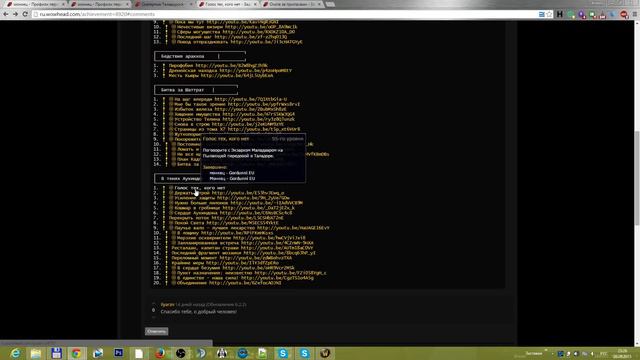Upvote the 'Спасибо тебе, о добрый человек' comment

point(153,304)
